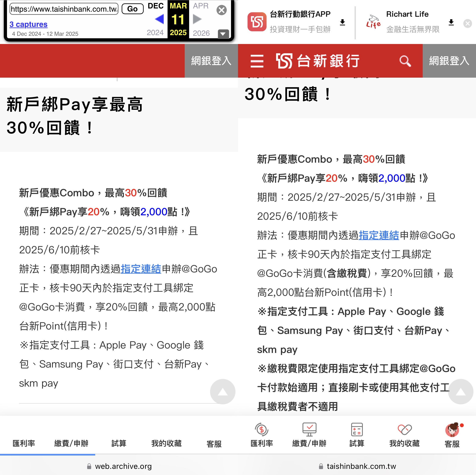Click the gray next capture arrow
Viewport: 476px width, 475px height.
pyautogui.click(x=197, y=19)
